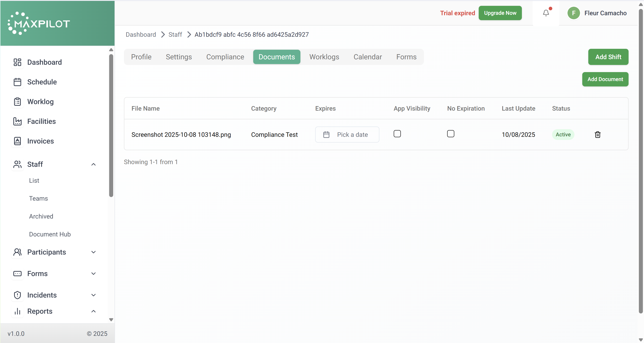Open the Pick a date field
This screenshot has width=644, height=343.
[347, 135]
